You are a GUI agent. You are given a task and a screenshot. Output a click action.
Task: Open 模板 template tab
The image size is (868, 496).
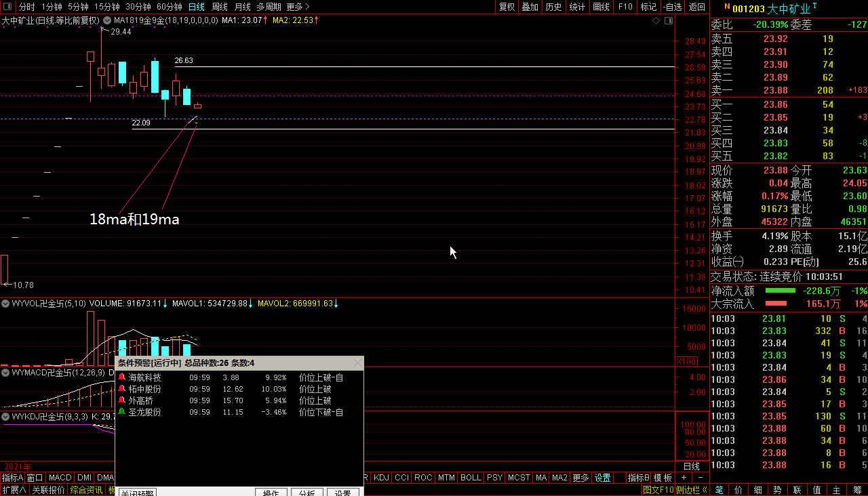pyautogui.click(x=663, y=478)
